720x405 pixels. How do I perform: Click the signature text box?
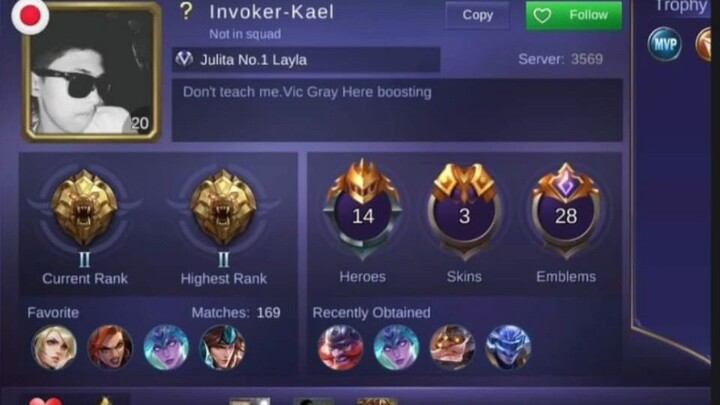coord(397,110)
